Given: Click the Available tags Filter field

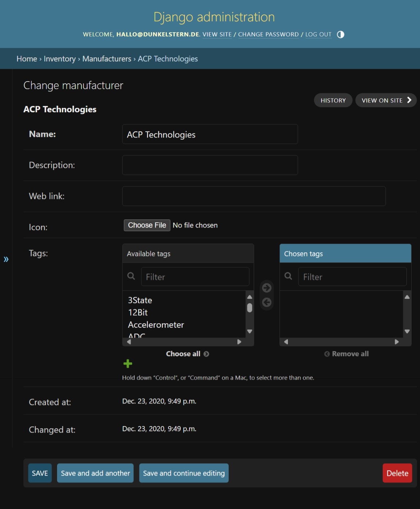Looking at the screenshot, I should 195,277.
